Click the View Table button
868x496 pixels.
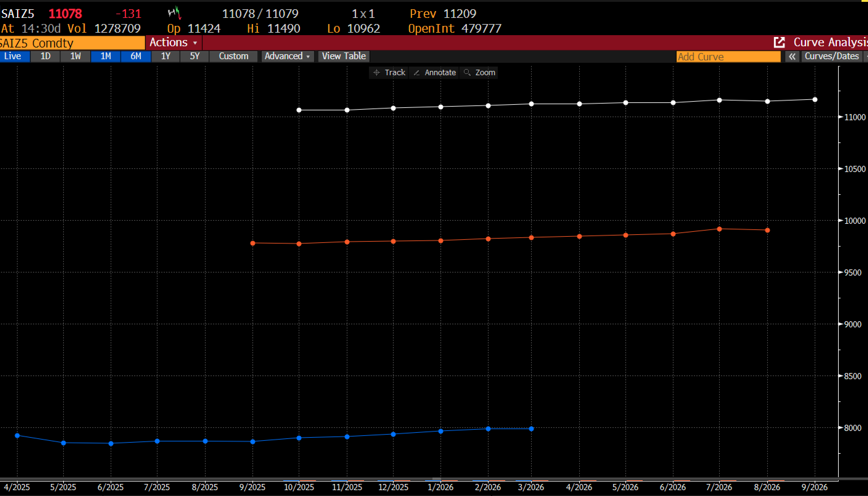tap(344, 56)
